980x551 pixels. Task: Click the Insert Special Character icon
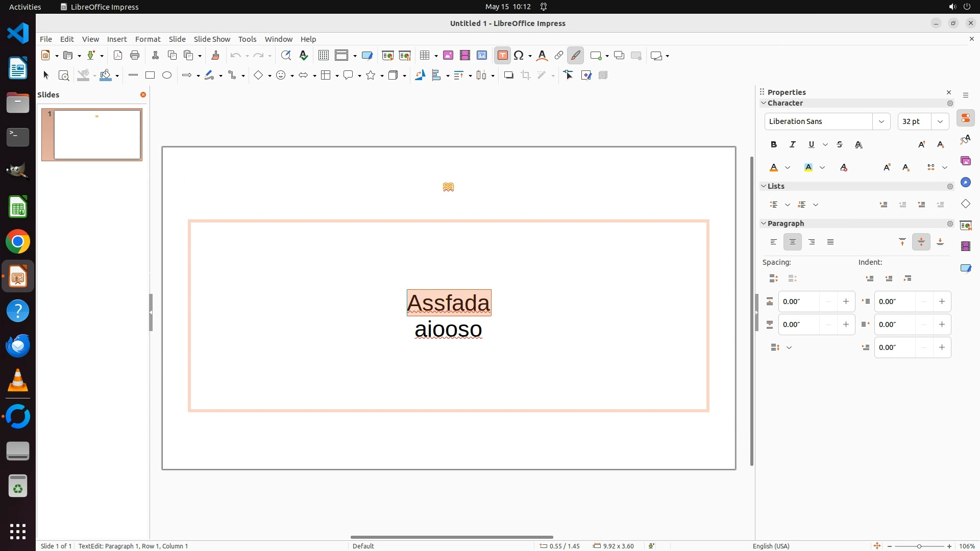[519, 56]
